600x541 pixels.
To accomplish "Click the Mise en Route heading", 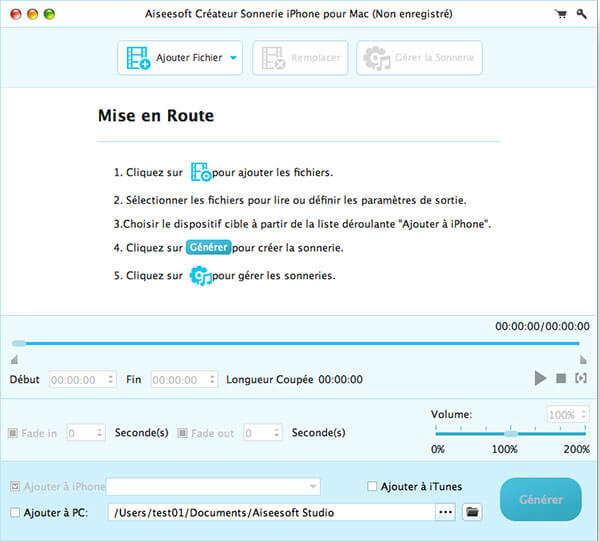I will pyautogui.click(x=156, y=116).
